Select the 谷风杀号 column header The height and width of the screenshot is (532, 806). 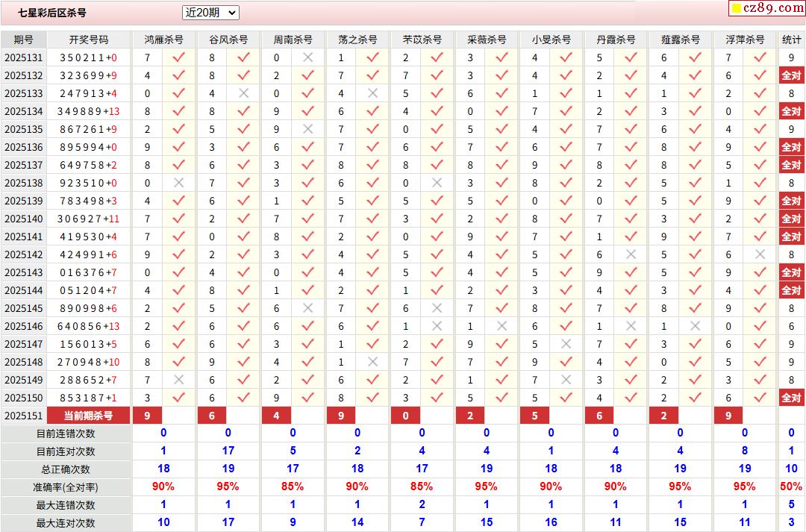[x=228, y=40]
